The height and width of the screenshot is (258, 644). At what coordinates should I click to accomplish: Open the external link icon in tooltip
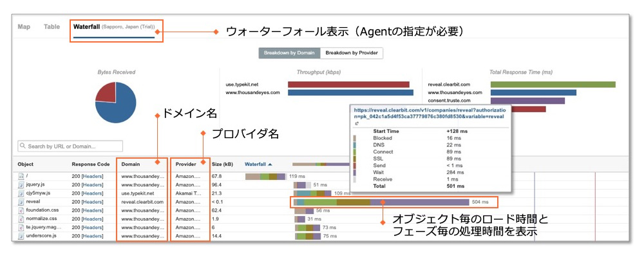click(x=356, y=123)
